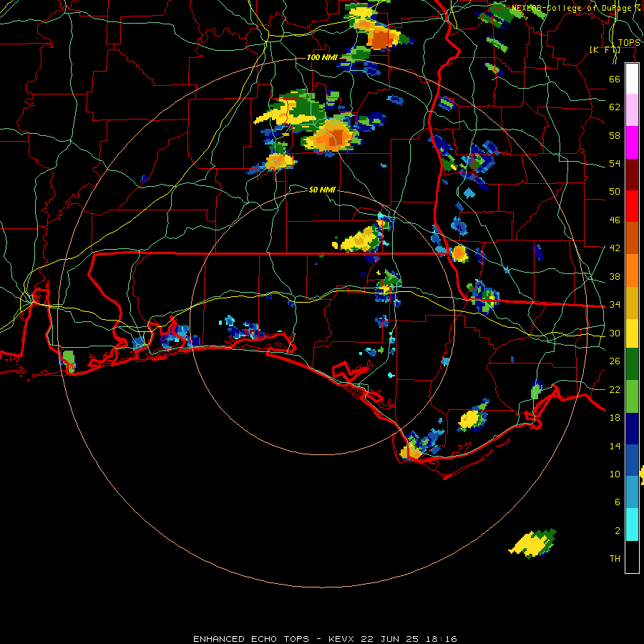
Task: Click the black threshold swatch at the legend bottom
Action: pos(632,557)
